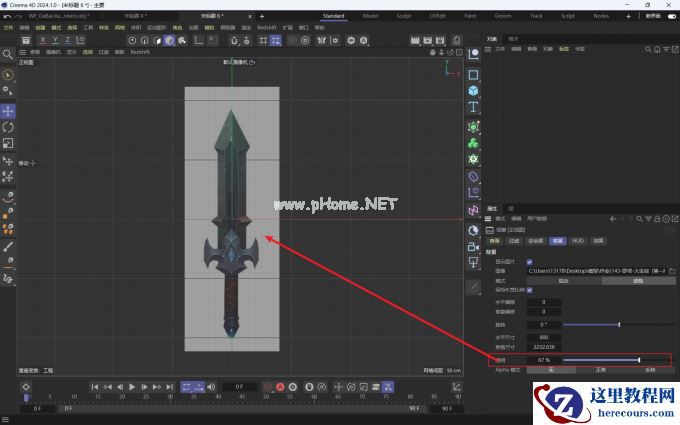Add a Light object from palette

[473, 262]
